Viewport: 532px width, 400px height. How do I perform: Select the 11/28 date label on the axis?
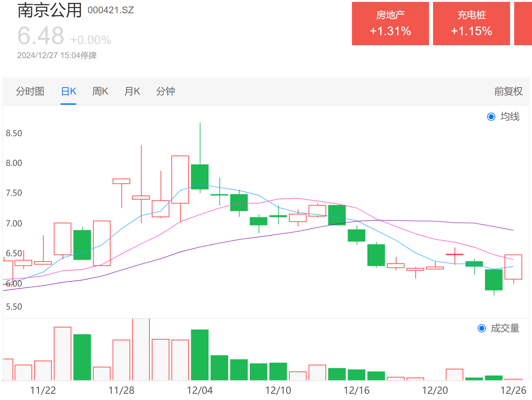pyautogui.click(x=121, y=390)
